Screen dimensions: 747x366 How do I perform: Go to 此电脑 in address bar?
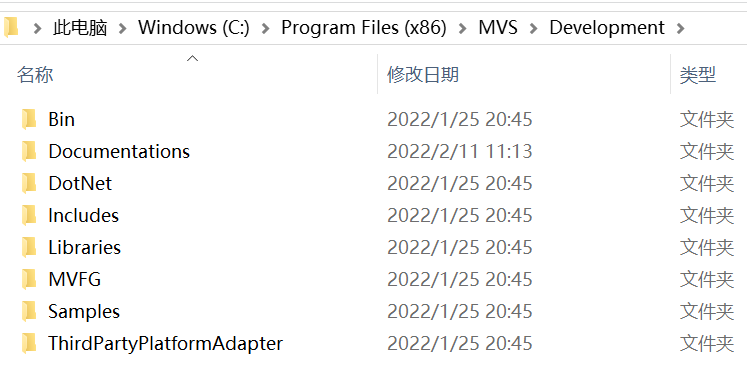80,28
